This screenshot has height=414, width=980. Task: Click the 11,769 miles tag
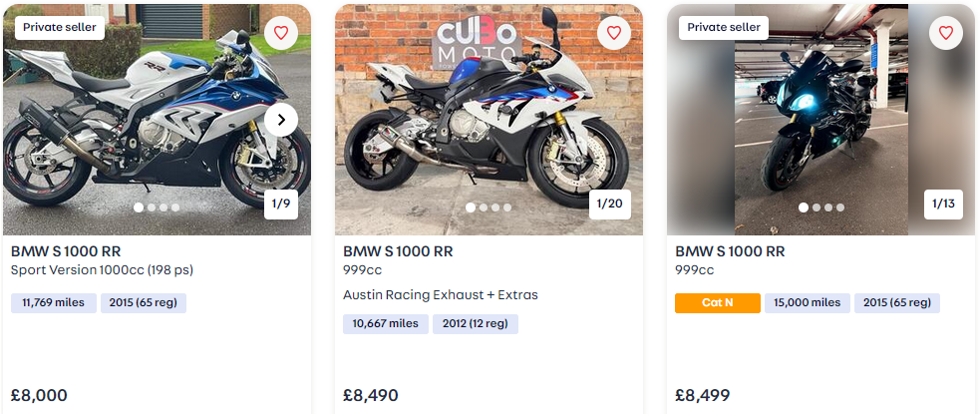coord(54,303)
